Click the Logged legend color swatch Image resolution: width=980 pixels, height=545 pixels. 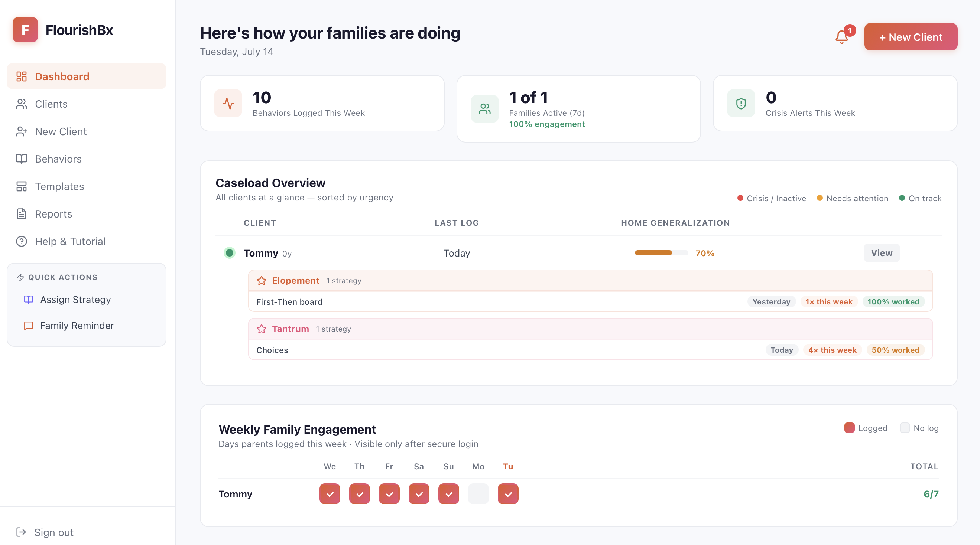[x=849, y=428]
